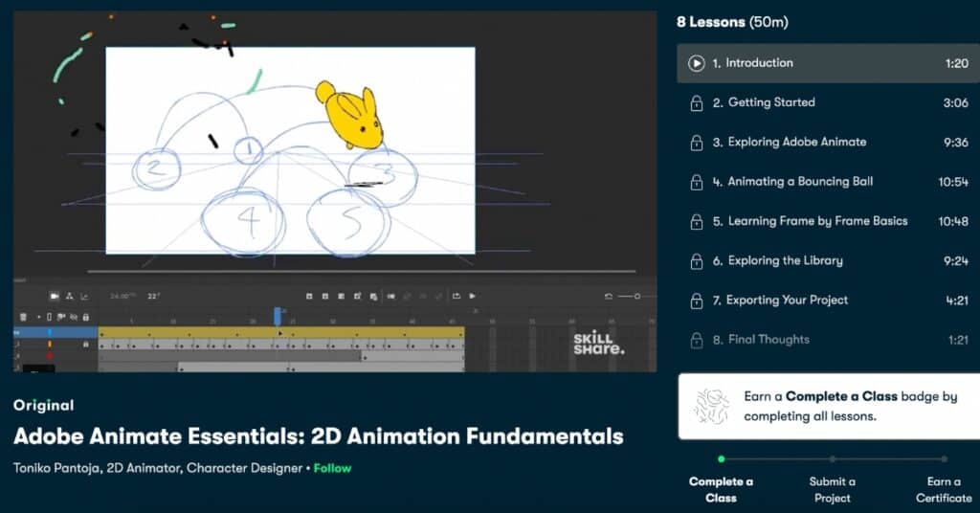The height and width of the screenshot is (513, 980).
Task: Open the Adobe Animate Essentials class title
Action: 318,437
